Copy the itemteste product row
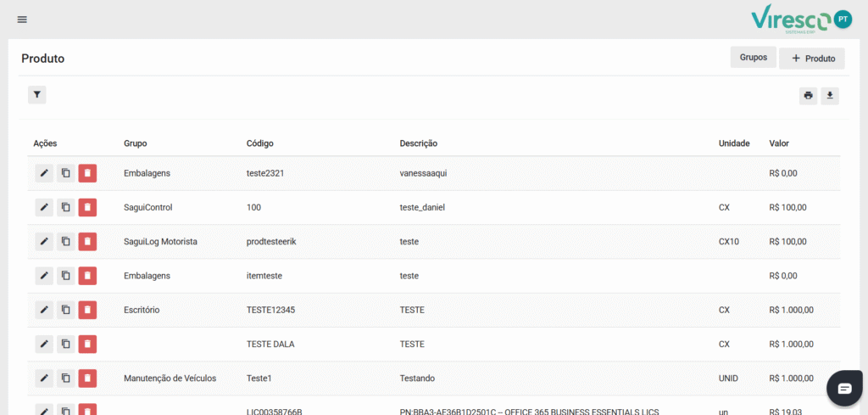 (65, 276)
